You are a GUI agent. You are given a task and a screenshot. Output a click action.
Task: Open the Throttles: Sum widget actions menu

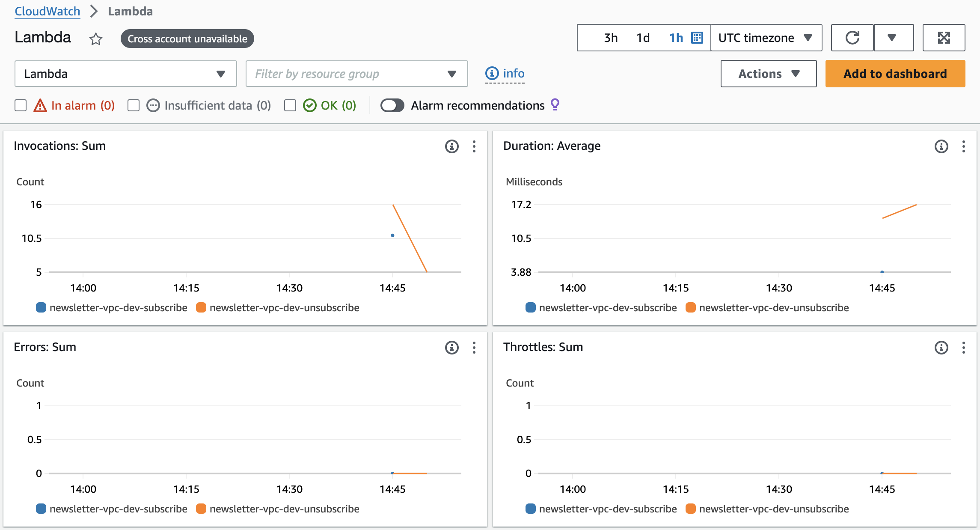tap(963, 348)
